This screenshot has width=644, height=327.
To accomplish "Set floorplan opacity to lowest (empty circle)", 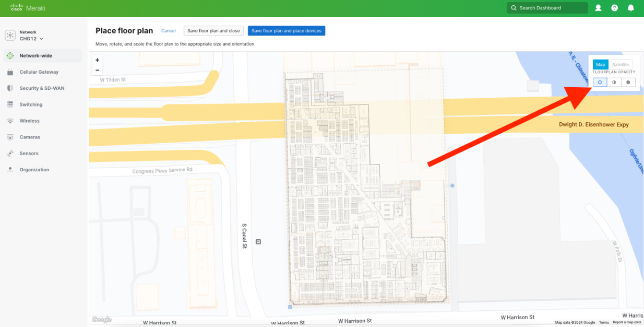I will (x=600, y=82).
